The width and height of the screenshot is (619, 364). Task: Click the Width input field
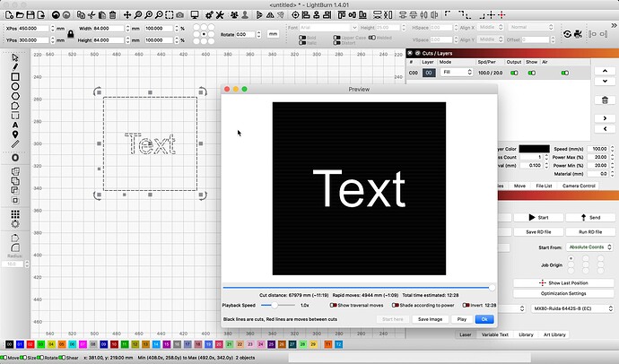tap(109, 29)
